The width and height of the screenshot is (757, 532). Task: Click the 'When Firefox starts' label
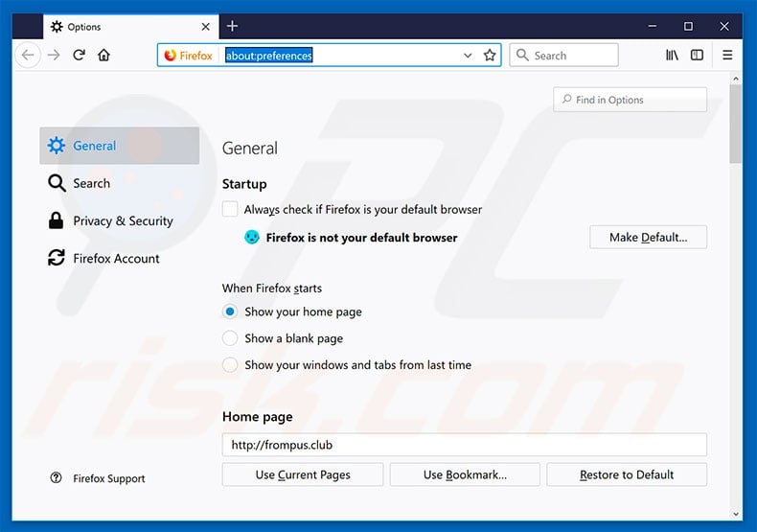[272, 289]
